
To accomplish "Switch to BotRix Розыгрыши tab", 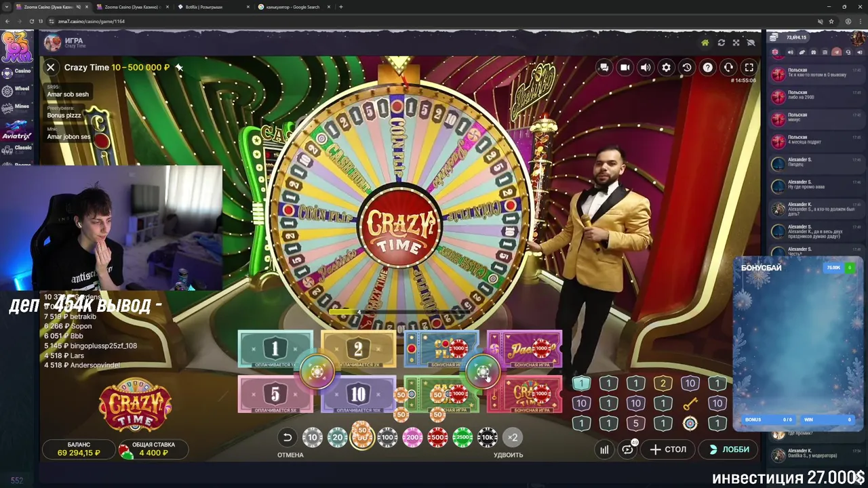I will pyautogui.click(x=214, y=7).
